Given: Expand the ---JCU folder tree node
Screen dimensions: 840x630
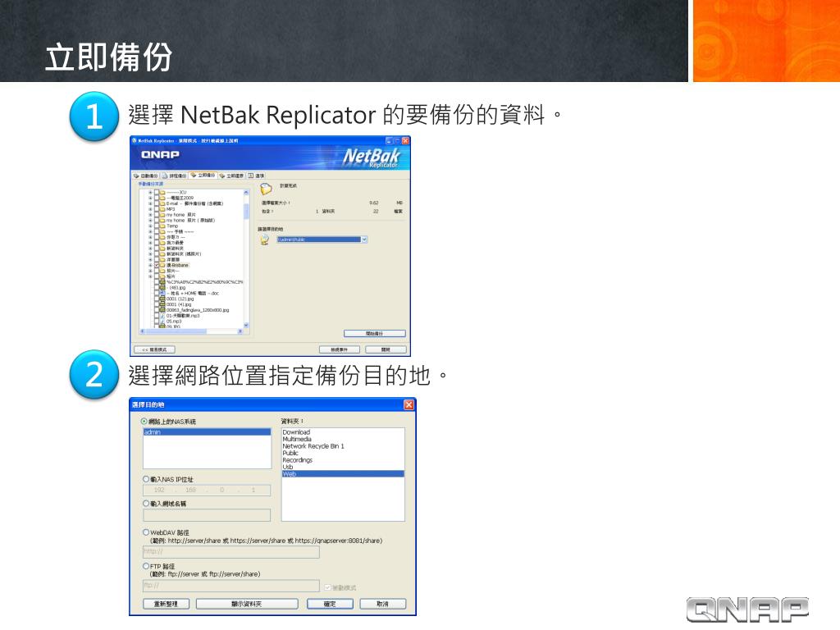Looking at the screenshot, I should click(x=151, y=192).
